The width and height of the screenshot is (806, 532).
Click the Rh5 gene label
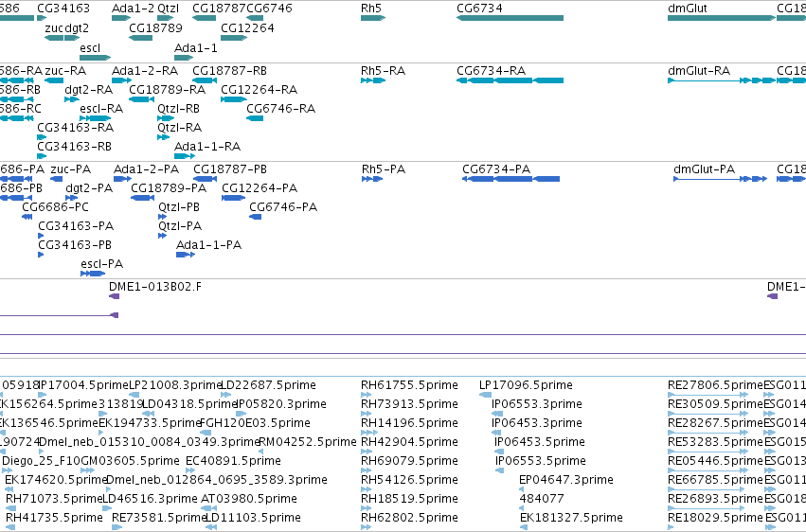(x=370, y=9)
